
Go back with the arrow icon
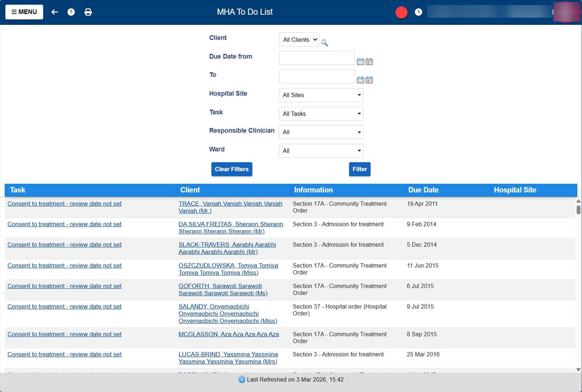point(55,12)
